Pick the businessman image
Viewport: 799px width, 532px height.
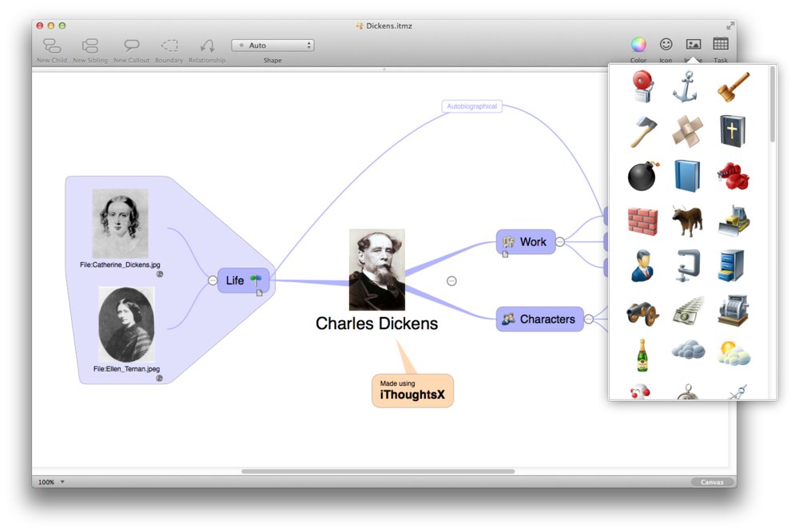[642, 265]
